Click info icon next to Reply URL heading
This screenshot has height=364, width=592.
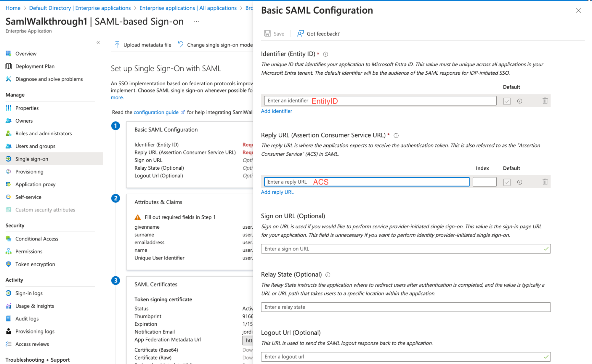[396, 135]
